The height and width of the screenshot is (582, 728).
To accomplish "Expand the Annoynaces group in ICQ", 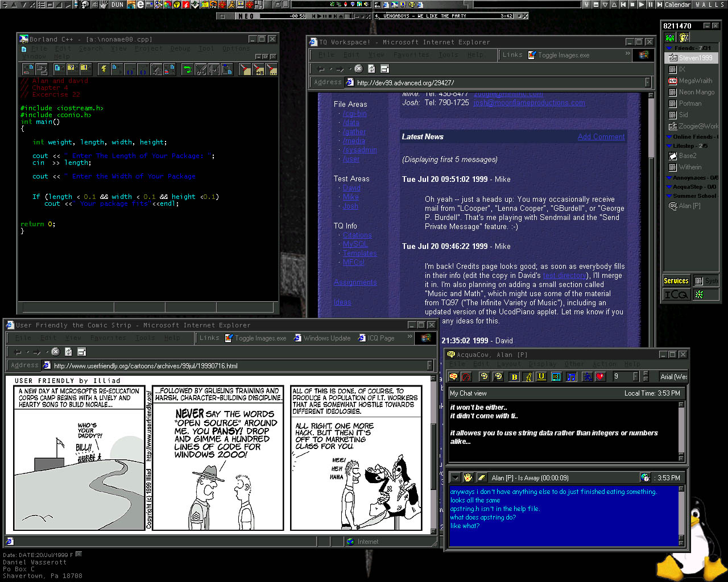I will tap(669, 178).
